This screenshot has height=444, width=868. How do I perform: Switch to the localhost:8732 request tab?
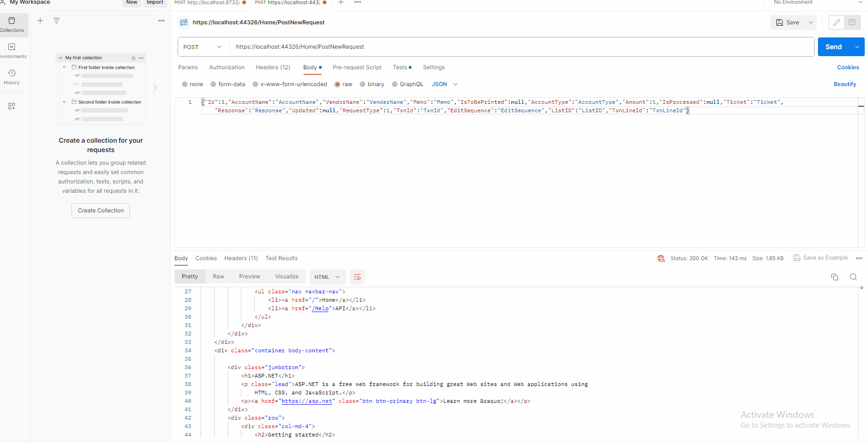210,2
